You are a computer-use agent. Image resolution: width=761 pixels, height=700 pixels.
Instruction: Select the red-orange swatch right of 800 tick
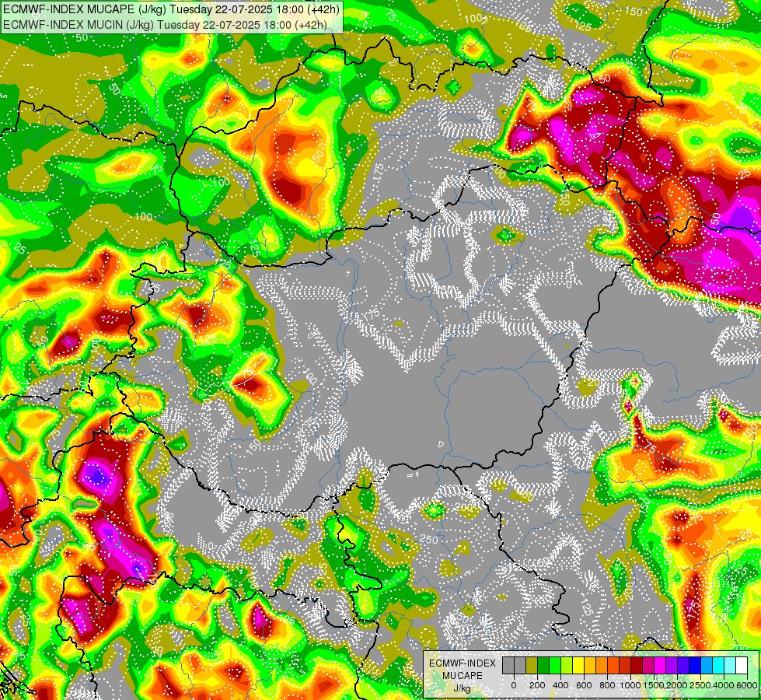click(x=613, y=666)
